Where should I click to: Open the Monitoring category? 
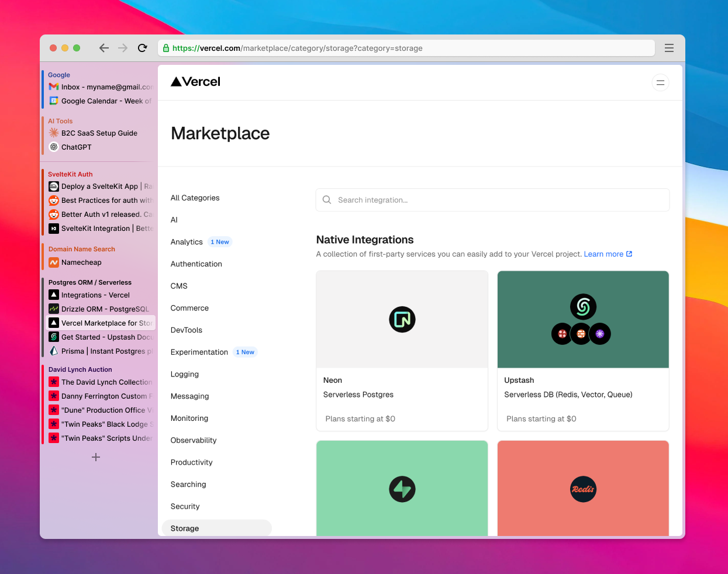189,419
